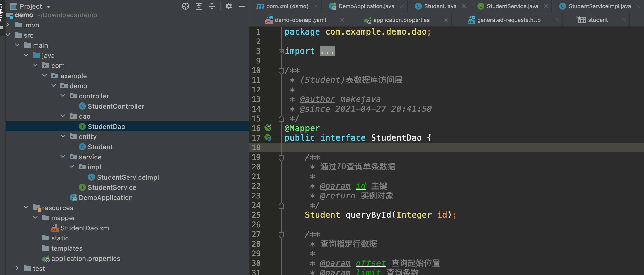
Task: Click the Expand All toolbar icon
Action: click(x=199, y=6)
